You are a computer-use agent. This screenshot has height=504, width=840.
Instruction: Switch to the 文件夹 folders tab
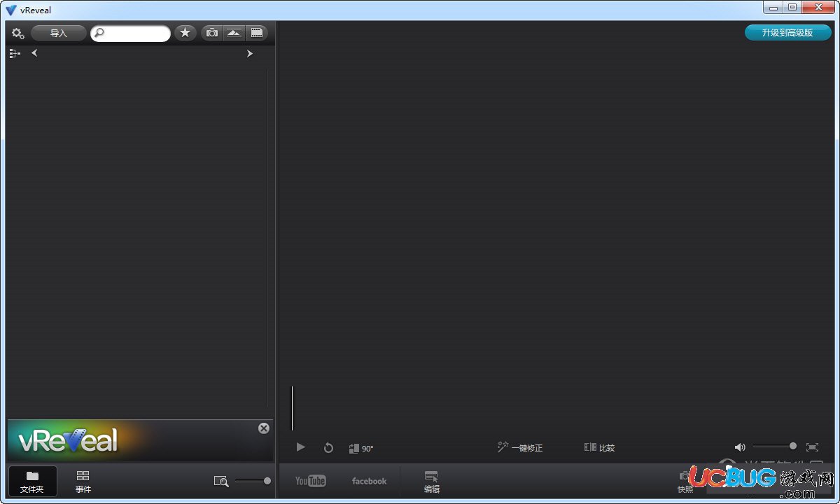[32, 482]
